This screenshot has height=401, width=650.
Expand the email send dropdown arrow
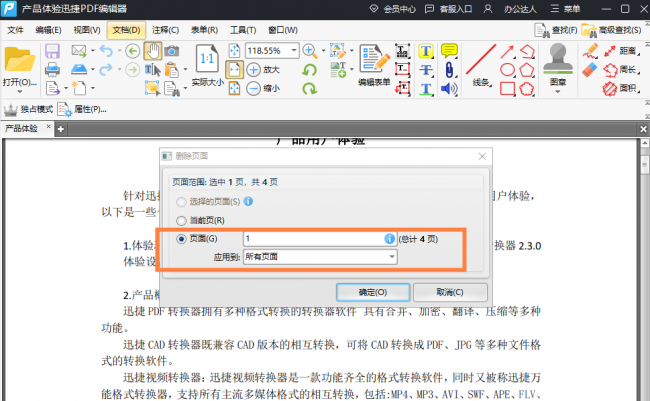click(92, 51)
